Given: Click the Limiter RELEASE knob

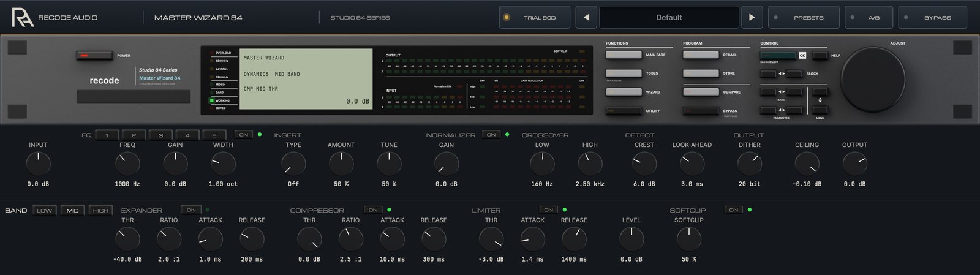Looking at the screenshot, I should tap(574, 239).
